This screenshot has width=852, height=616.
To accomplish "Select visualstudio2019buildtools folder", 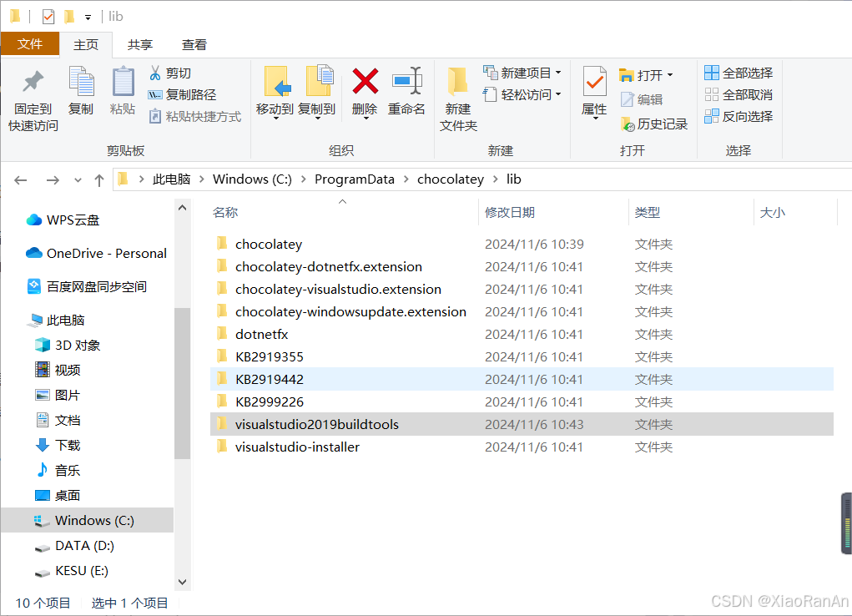I will click(x=522, y=425).
